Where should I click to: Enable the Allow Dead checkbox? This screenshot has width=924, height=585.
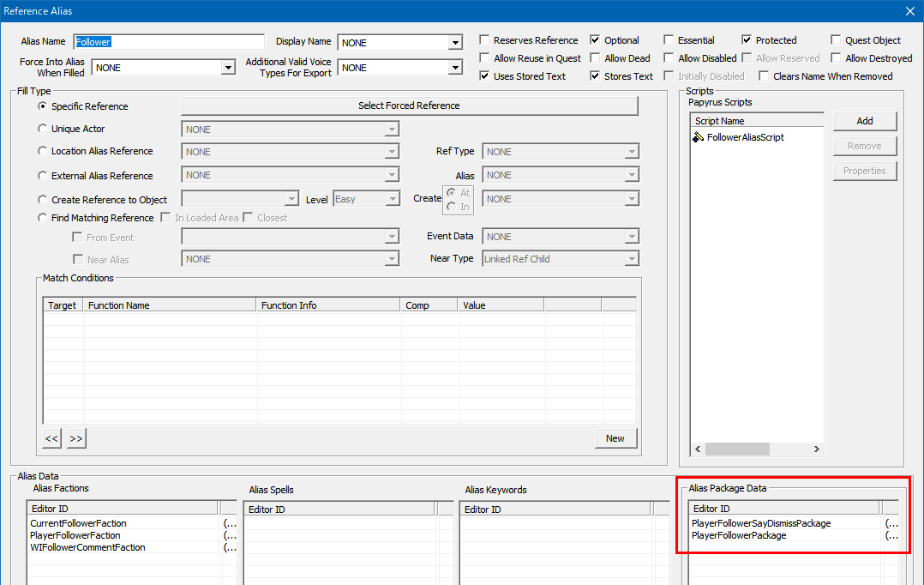[x=595, y=57]
